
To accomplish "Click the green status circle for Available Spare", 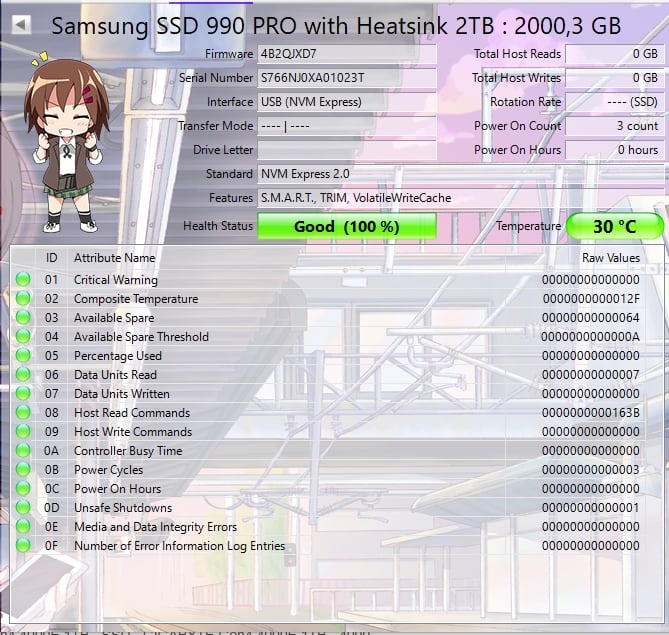I will pos(23,318).
